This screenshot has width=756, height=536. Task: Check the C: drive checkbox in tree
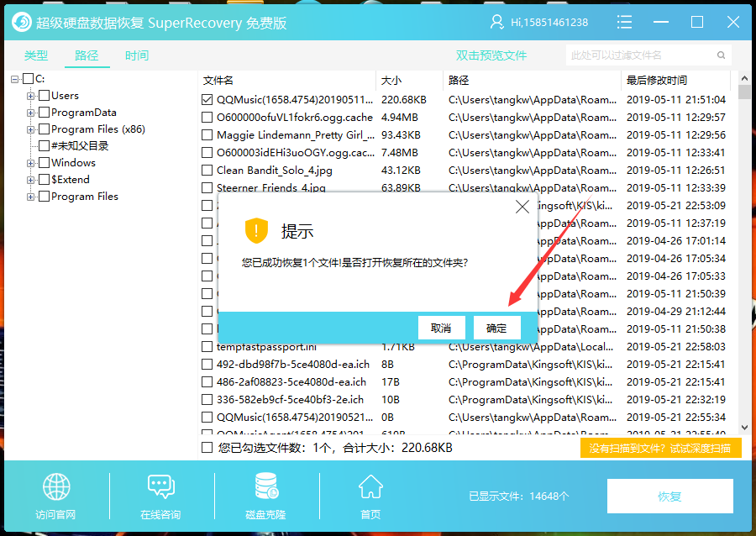(x=28, y=79)
